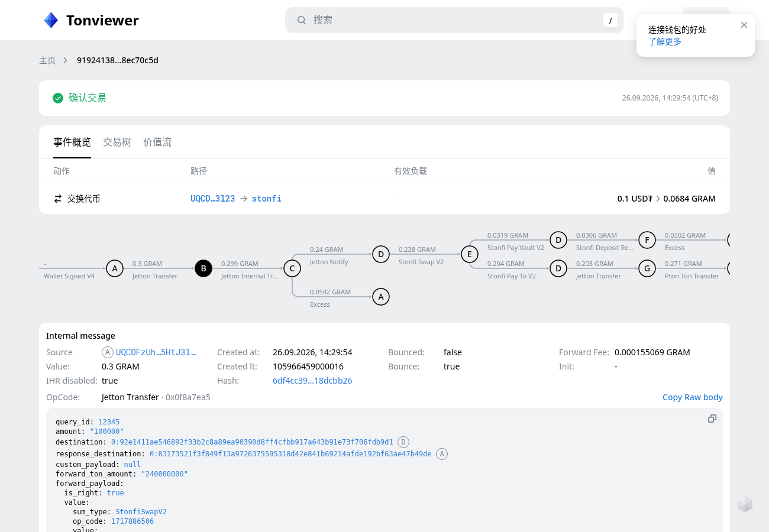This screenshot has width=769, height=532.
Task: Click the search magnifier icon
Action: click(302, 20)
